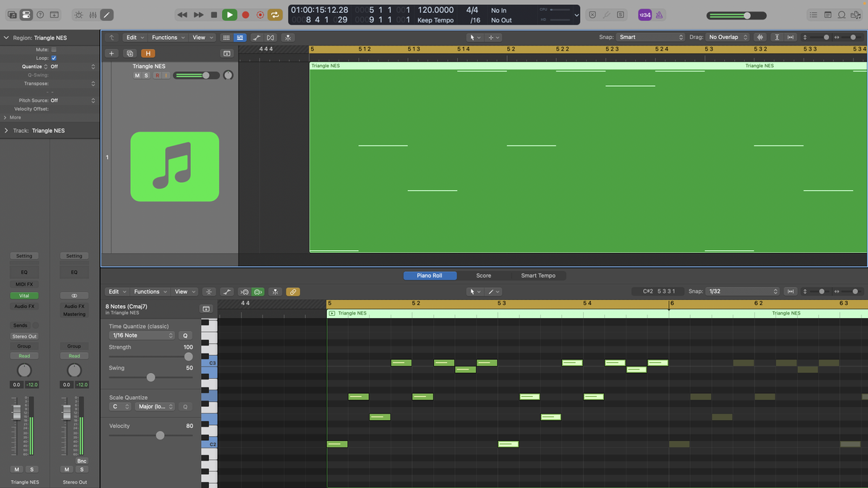
Task: Click the Mastering slot on Stereo Out
Action: pyautogui.click(x=74, y=314)
